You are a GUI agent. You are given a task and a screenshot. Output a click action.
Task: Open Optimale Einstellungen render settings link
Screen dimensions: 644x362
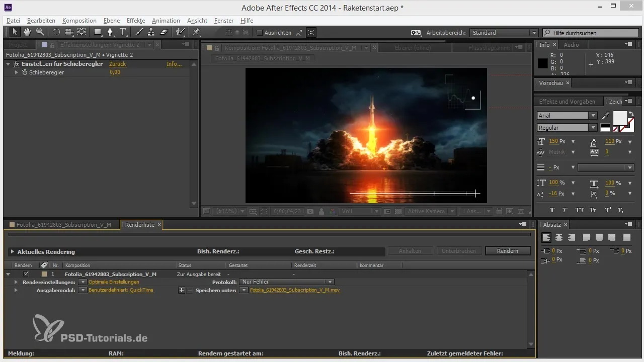pos(114,282)
